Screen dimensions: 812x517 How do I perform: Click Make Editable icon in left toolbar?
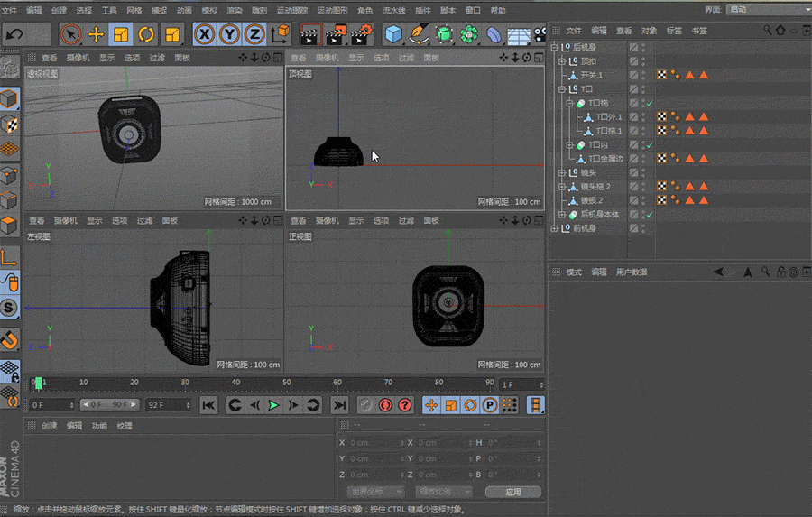click(x=9, y=68)
